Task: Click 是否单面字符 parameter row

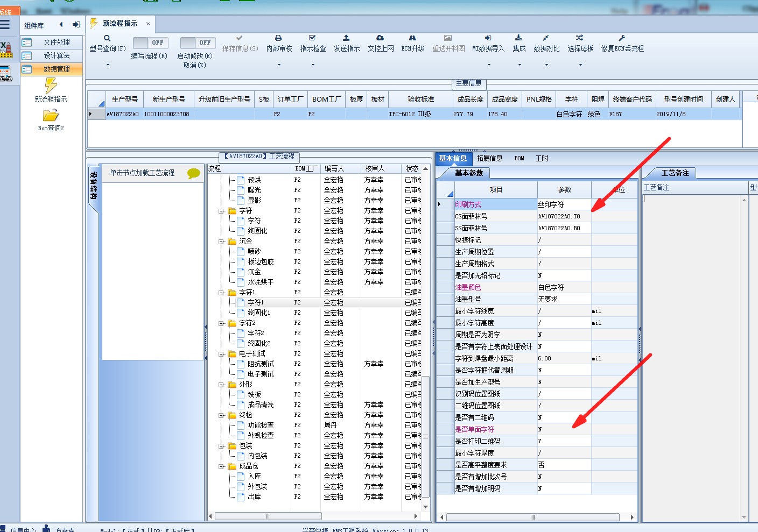Action: (x=537, y=429)
